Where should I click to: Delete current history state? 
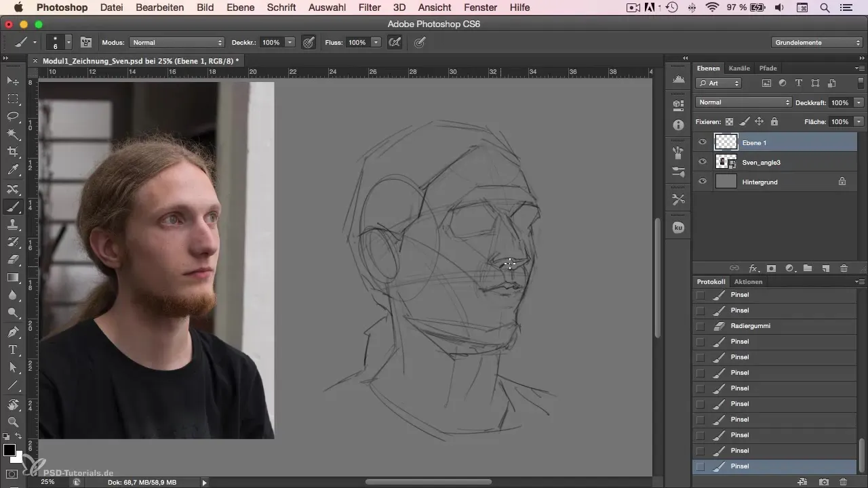coord(843,481)
